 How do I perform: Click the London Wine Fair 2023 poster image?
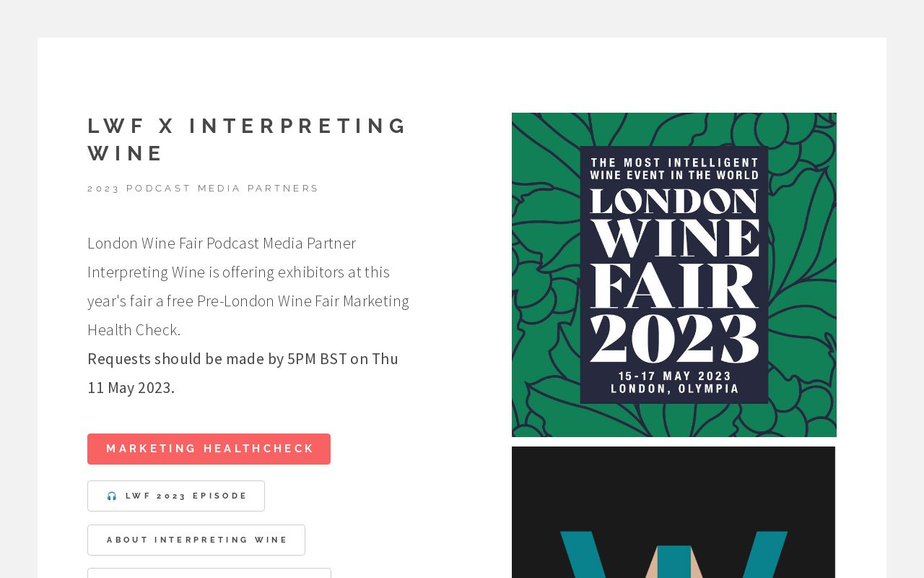pyautogui.click(x=674, y=275)
